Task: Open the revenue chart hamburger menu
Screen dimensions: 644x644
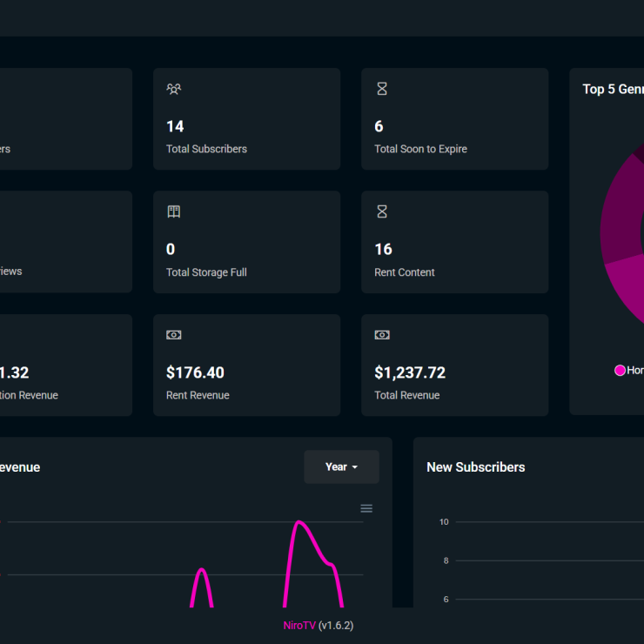Action: pos(366,508)
